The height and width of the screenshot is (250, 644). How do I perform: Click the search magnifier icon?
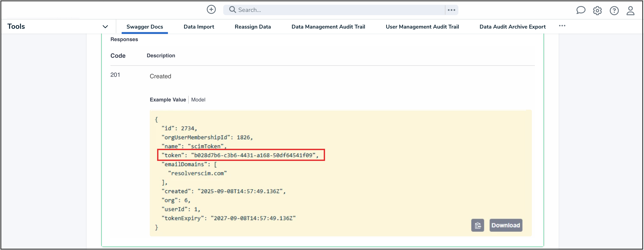[232, 10]
